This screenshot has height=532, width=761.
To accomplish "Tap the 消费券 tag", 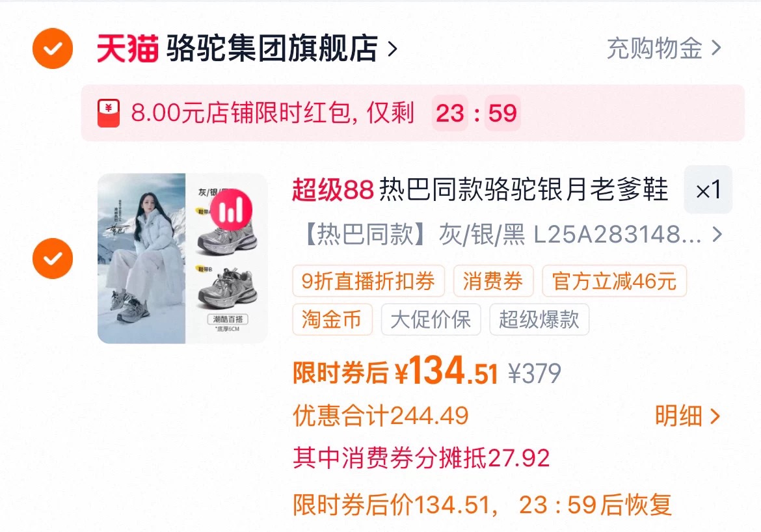I will (x=493, y=280).
